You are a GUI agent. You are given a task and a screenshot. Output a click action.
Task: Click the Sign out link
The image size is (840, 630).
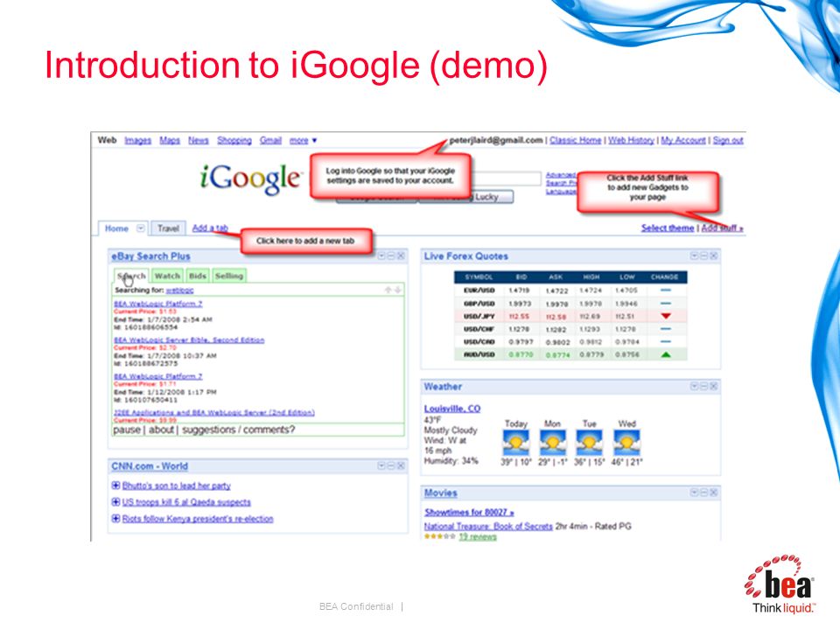click(728, 140)
